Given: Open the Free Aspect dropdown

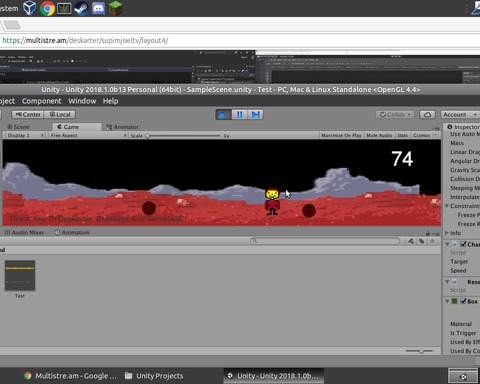Looking at the screenshot, I should click(x=88, y=135).
